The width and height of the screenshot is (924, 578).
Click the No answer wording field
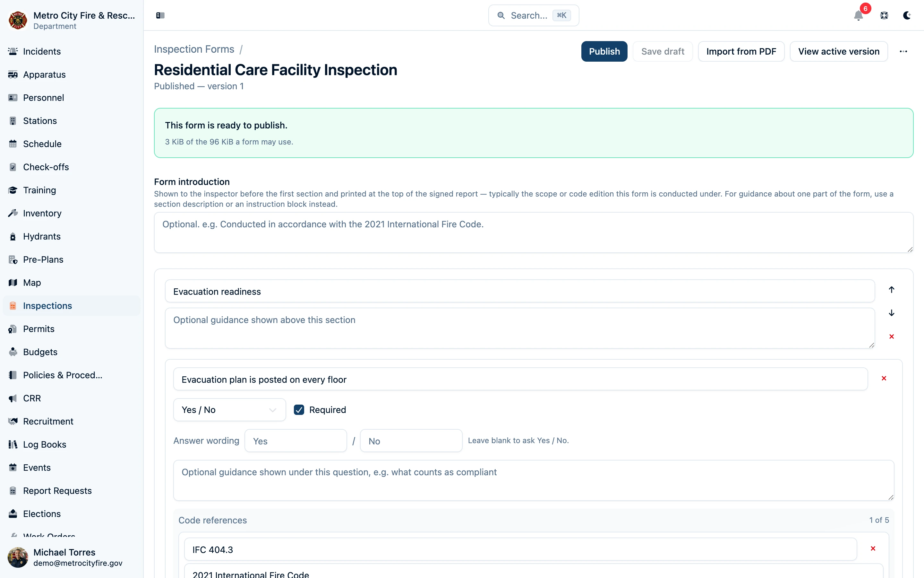click(x=411, y=441)
